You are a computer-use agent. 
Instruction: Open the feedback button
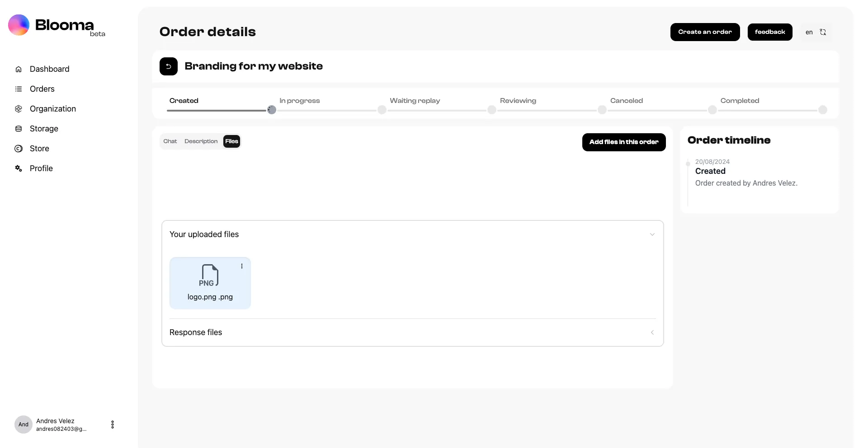click(770, 32)
